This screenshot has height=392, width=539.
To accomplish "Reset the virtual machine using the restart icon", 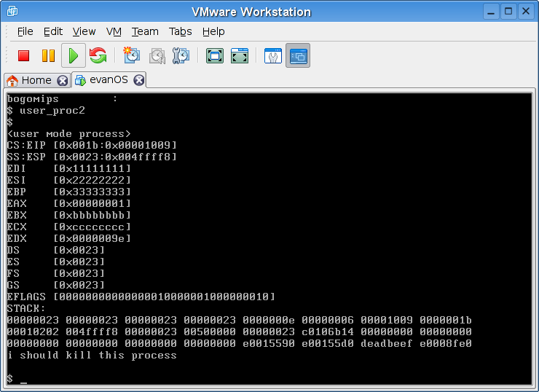I will click(x=98, y=55).
